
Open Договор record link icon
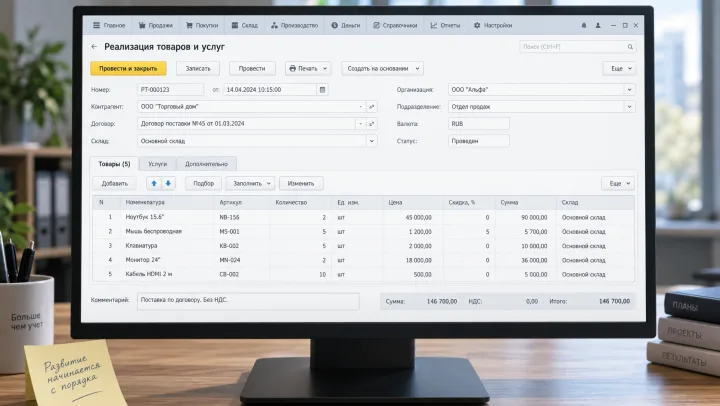[x=371, y=124]
